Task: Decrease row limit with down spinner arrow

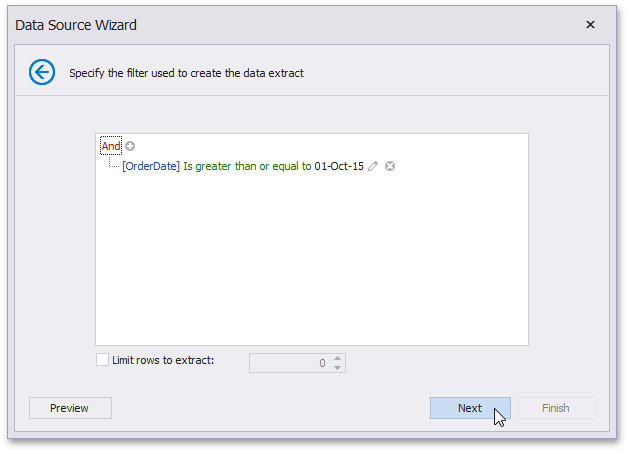Action: tap(338, 367)
